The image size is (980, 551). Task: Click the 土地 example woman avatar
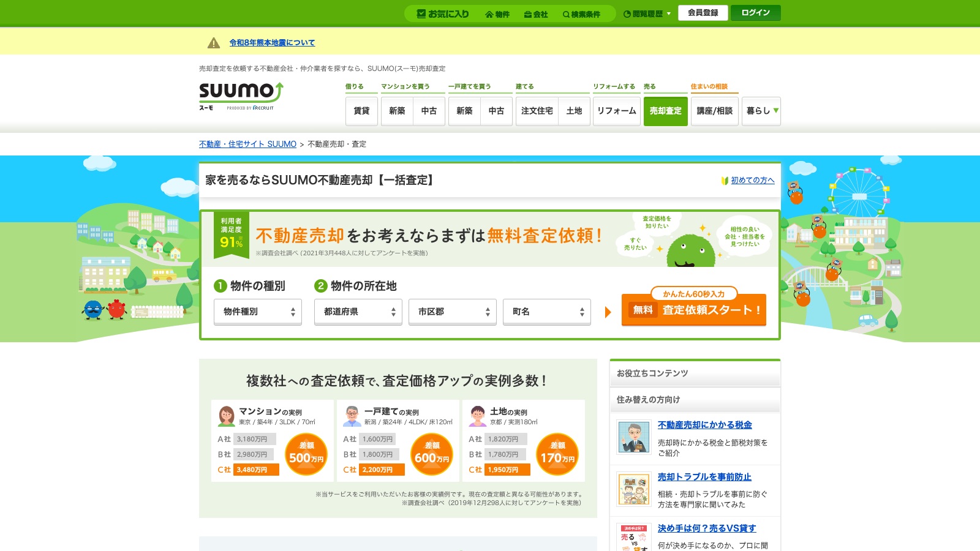(478, 416)
